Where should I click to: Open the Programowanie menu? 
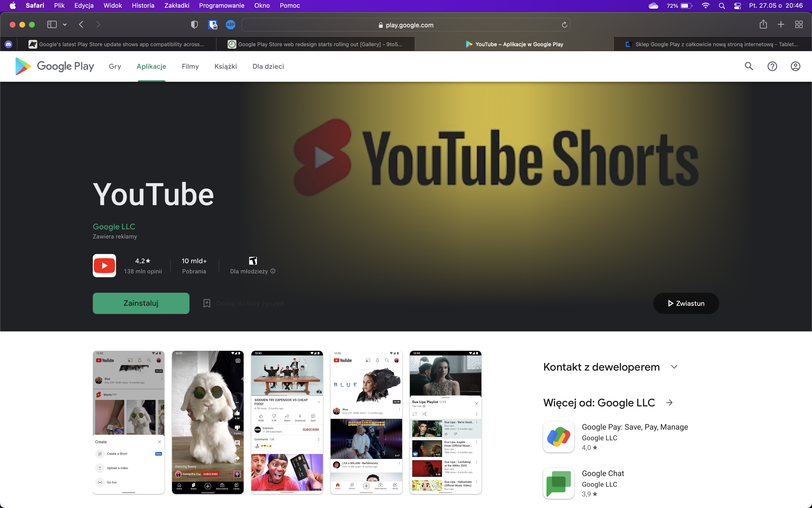coord(221,6)
